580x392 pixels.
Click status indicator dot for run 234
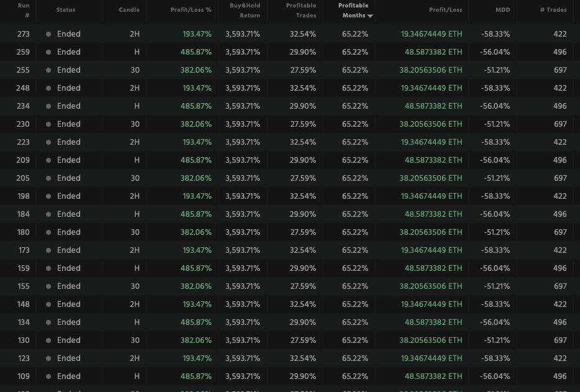[x=48, y=106]
